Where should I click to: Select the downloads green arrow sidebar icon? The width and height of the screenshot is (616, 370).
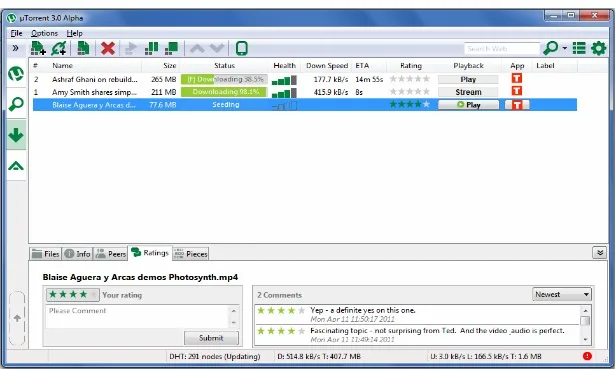tap(16, 135)
